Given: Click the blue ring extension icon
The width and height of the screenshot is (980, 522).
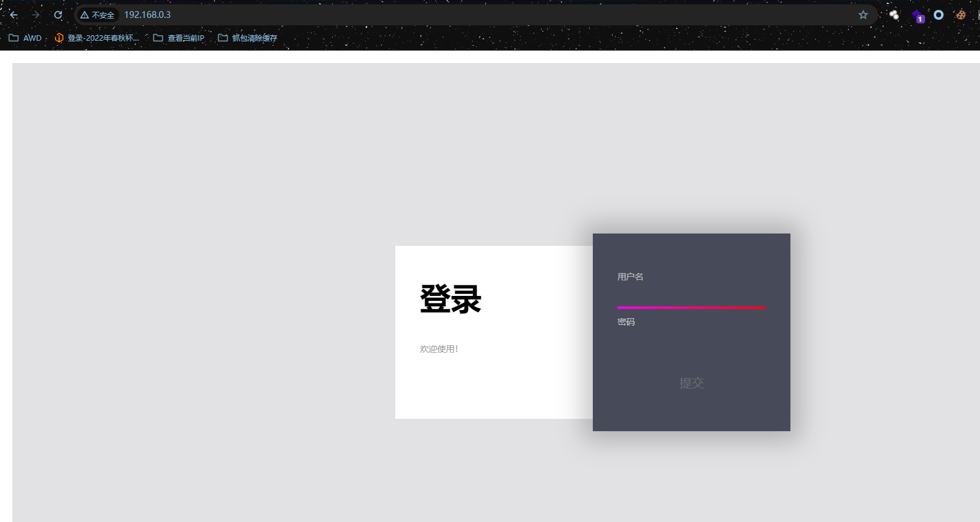Looking at the screenshot, I should point(939,15).
